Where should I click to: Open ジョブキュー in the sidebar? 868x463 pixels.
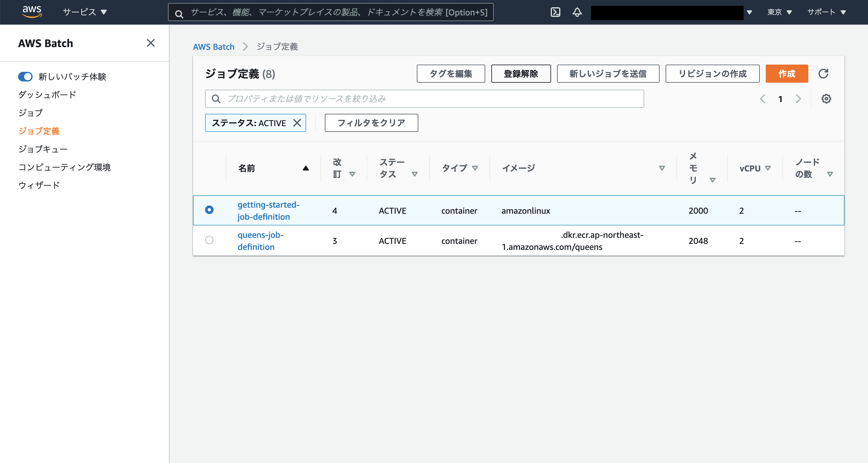click(x=43, y=149)
